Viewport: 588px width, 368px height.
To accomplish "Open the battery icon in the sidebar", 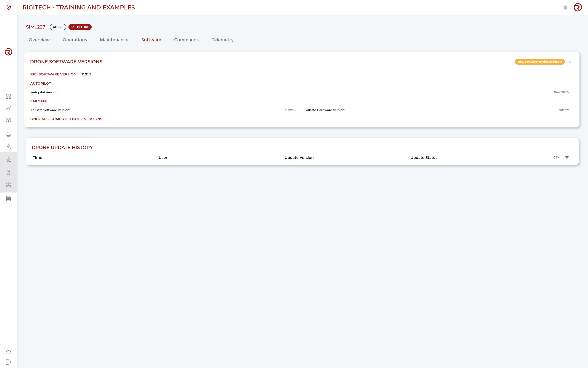I will tap(8, 172).
